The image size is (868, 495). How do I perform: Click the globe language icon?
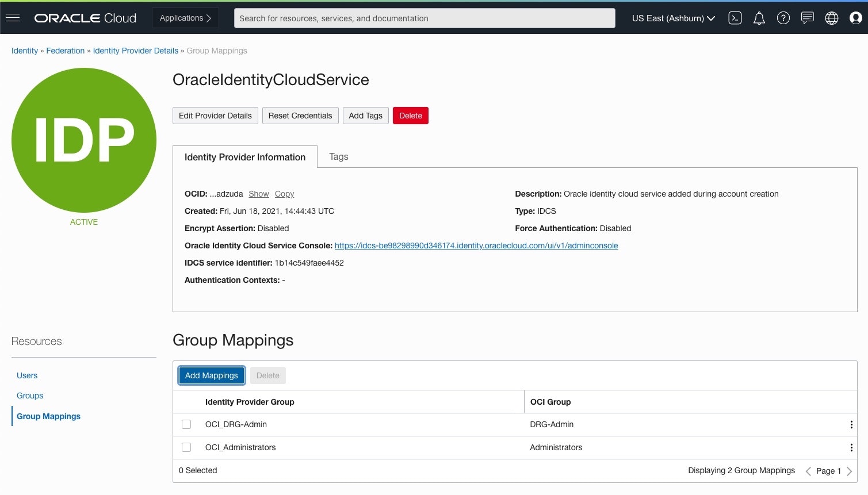[831, 18]
